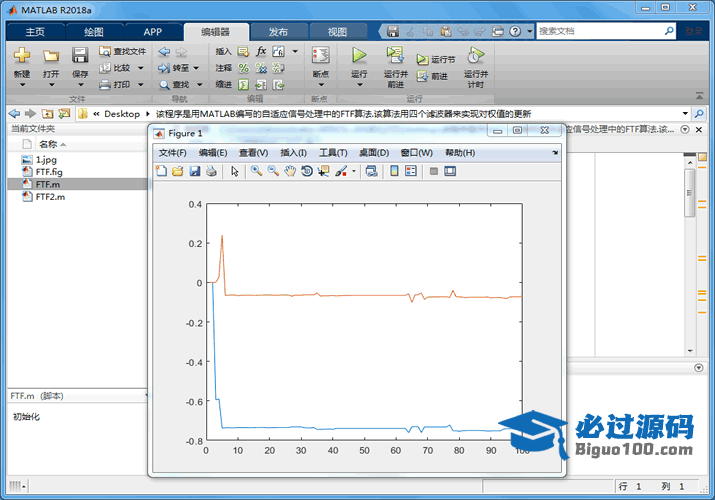
Task: Select the brush data tool
Action: [341, 171]
